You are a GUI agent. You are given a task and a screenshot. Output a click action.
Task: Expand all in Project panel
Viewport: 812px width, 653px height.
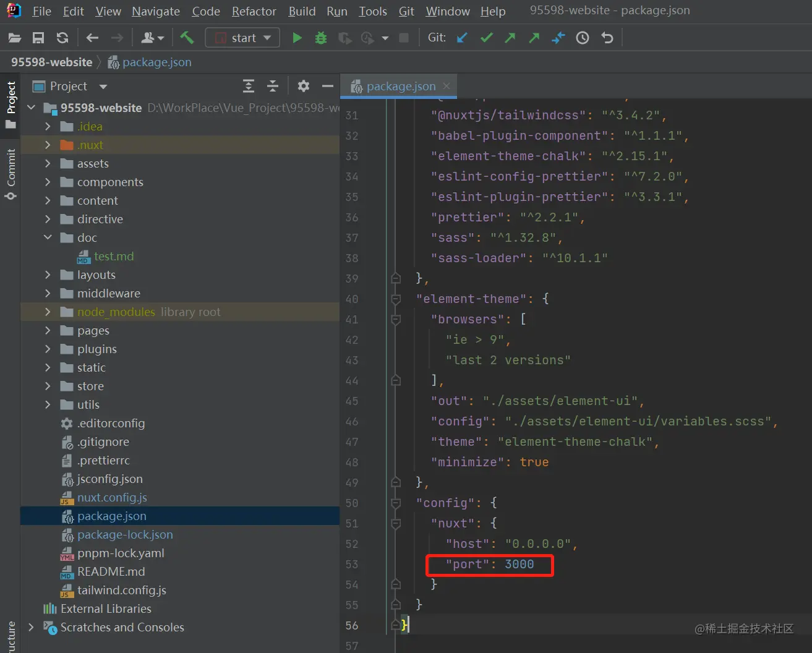click(x=249, y=86)
